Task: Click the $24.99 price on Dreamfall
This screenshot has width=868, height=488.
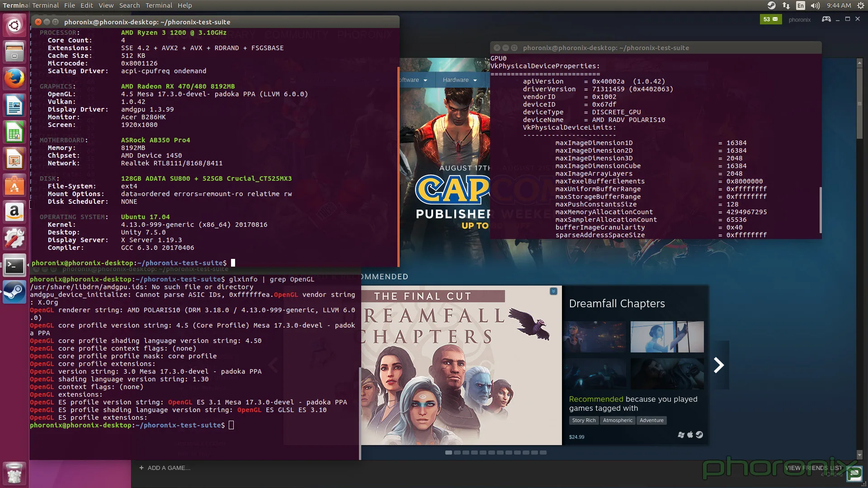Action: pos(576,437)
